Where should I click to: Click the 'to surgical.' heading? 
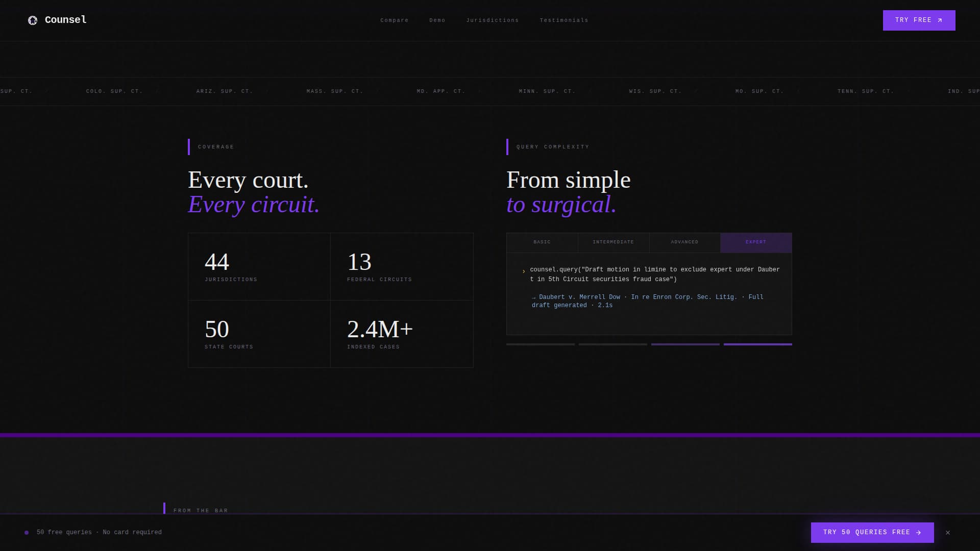click(x=561, y=205)
